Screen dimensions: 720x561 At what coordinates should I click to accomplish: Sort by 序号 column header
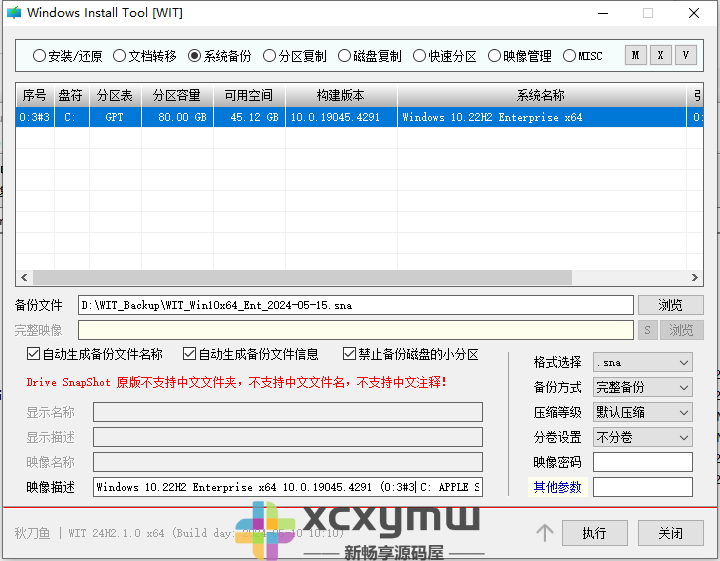[35, 95]
